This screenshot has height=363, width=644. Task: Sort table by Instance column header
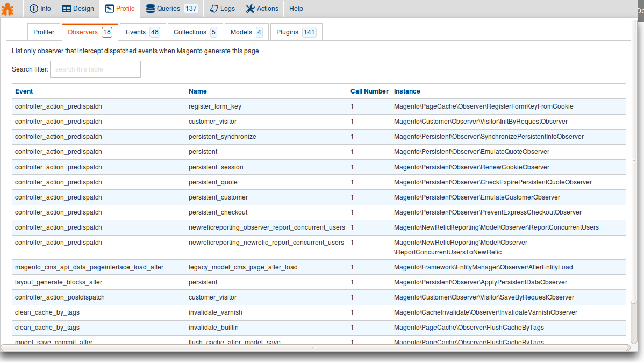click(407, 91)
